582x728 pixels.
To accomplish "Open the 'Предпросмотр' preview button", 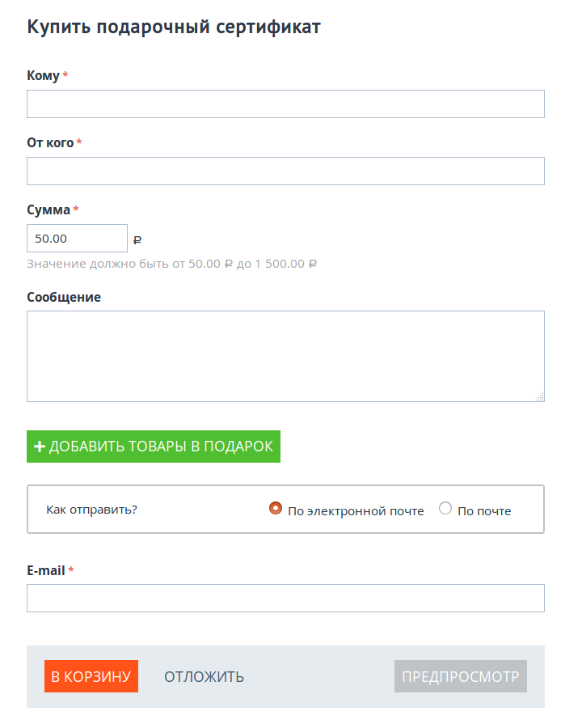I will [461, 677].
